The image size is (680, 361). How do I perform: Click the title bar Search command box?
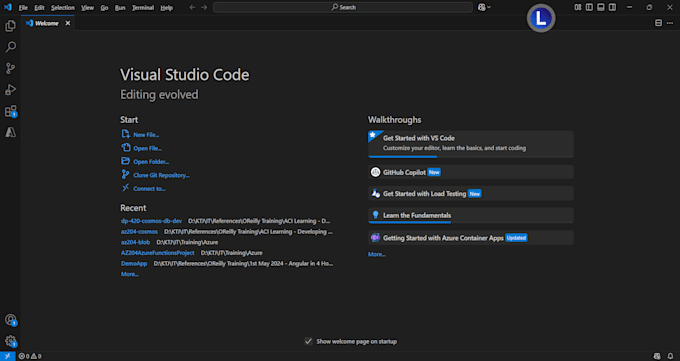click(343, 7)
